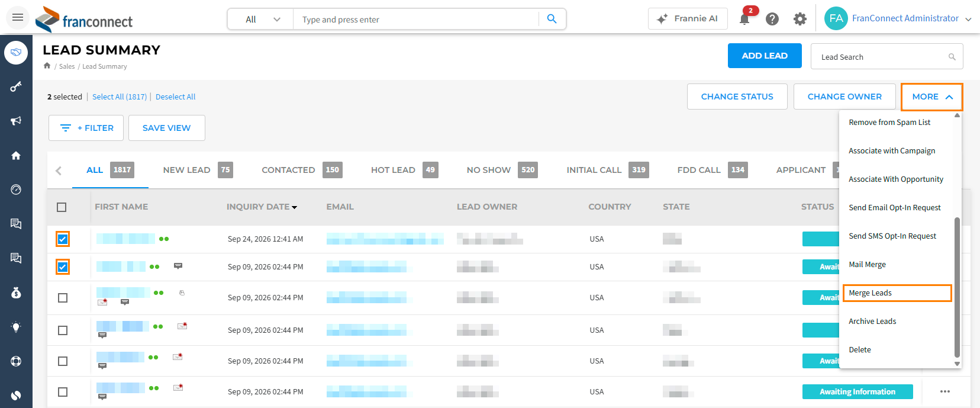Select Associate with Campaign option
The image size is (980, 408).
click(892, 151)
